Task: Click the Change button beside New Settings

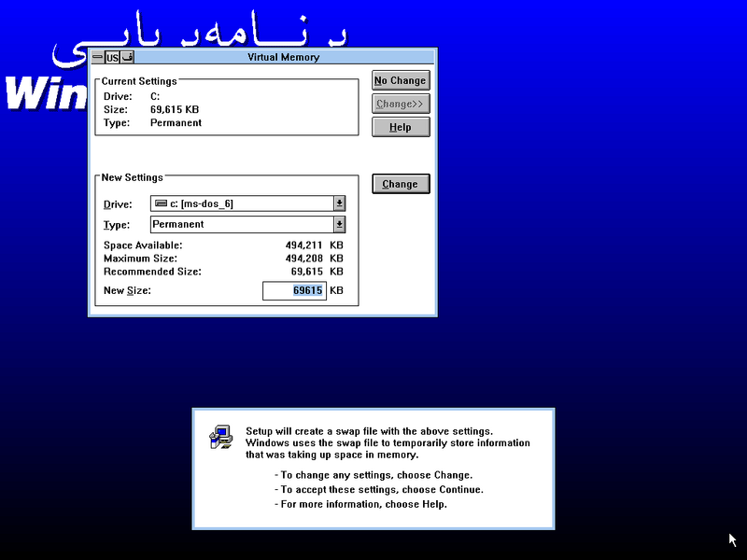Action: pyautogui.click(x=401, y=184)
